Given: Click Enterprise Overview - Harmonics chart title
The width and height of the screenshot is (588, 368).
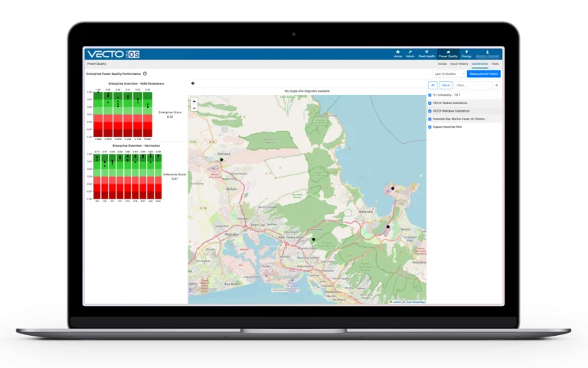Looking at the screenshot, I should click(x=136, y=145).
